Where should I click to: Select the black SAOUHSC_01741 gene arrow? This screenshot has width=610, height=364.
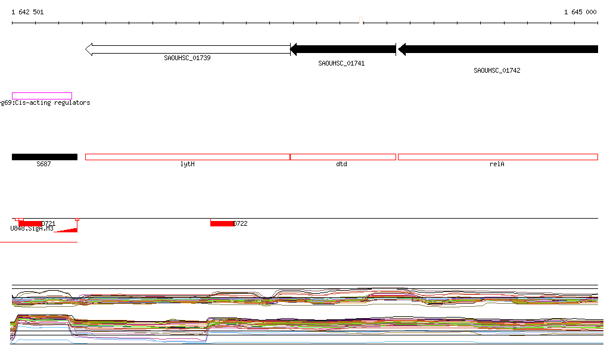343,49
